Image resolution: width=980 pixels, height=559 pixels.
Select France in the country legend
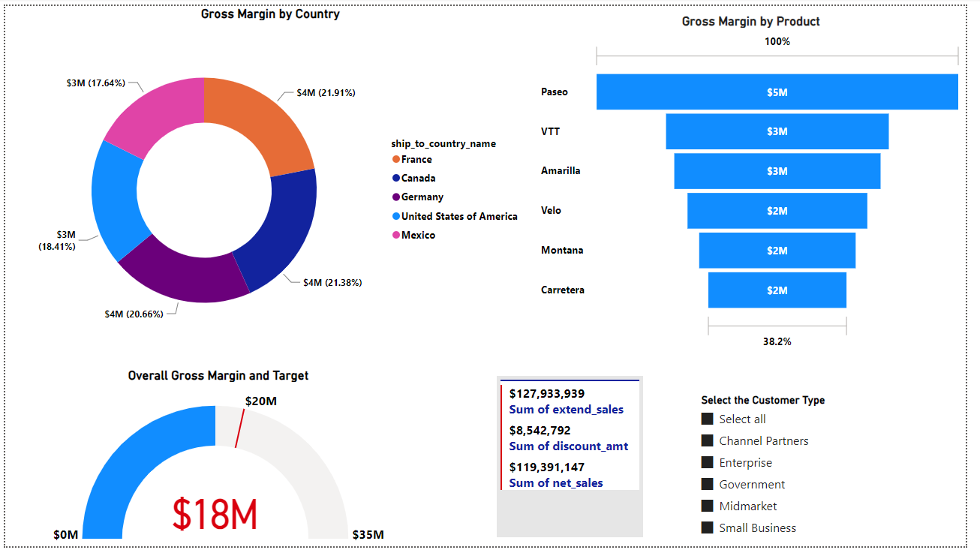click(416, 159)
